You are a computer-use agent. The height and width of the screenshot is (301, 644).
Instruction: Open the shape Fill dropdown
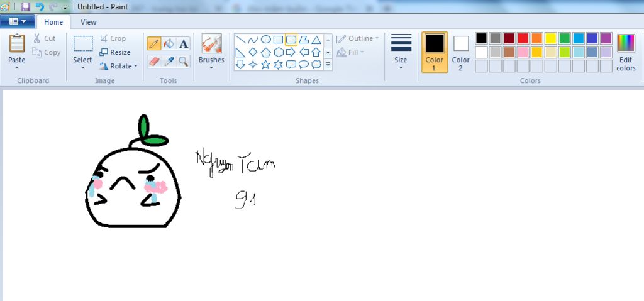[350, 52]
